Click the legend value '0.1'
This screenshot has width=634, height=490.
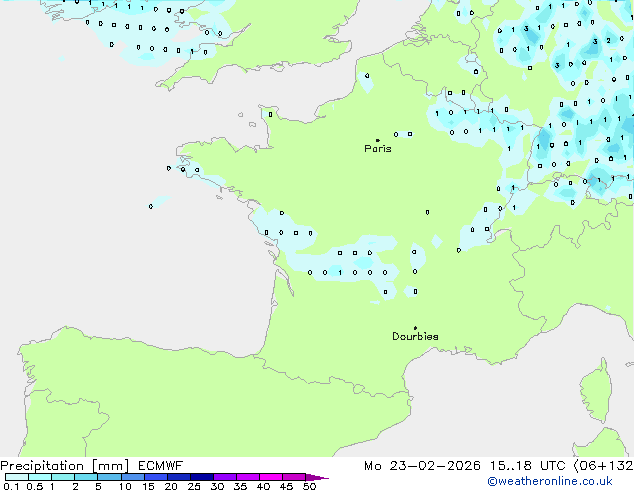(x=11, y=486)
